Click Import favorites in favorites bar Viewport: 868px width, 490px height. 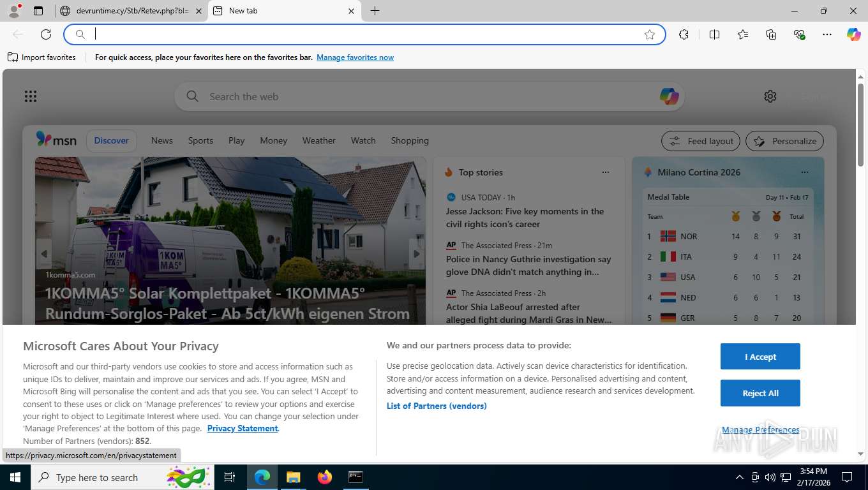click(x=41, y=57)
